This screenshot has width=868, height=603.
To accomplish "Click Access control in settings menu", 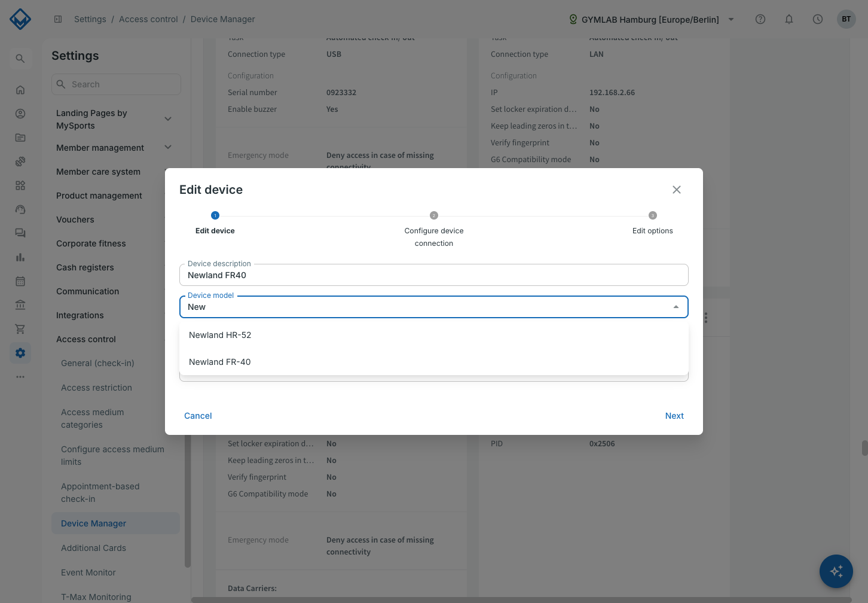I will 86,339.
